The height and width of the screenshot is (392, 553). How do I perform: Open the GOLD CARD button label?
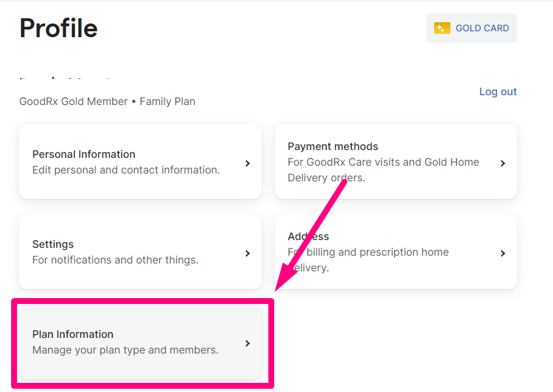point(482,28)
